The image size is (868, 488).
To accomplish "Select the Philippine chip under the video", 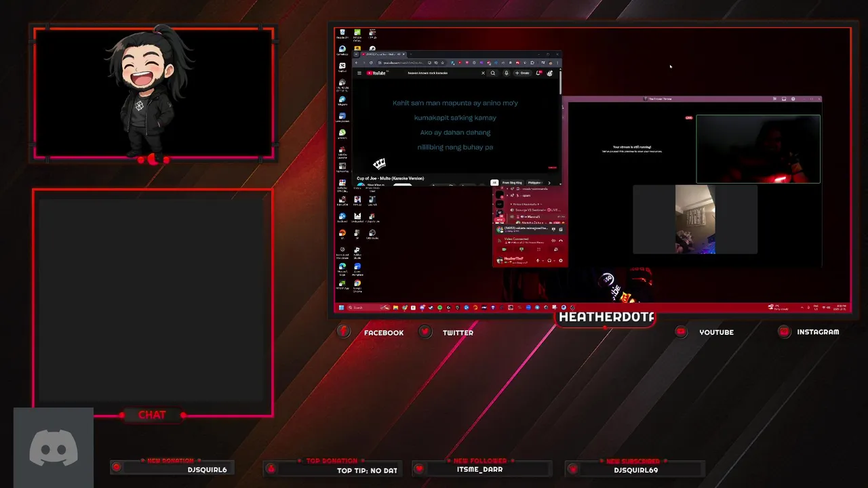I will point(534,182).
